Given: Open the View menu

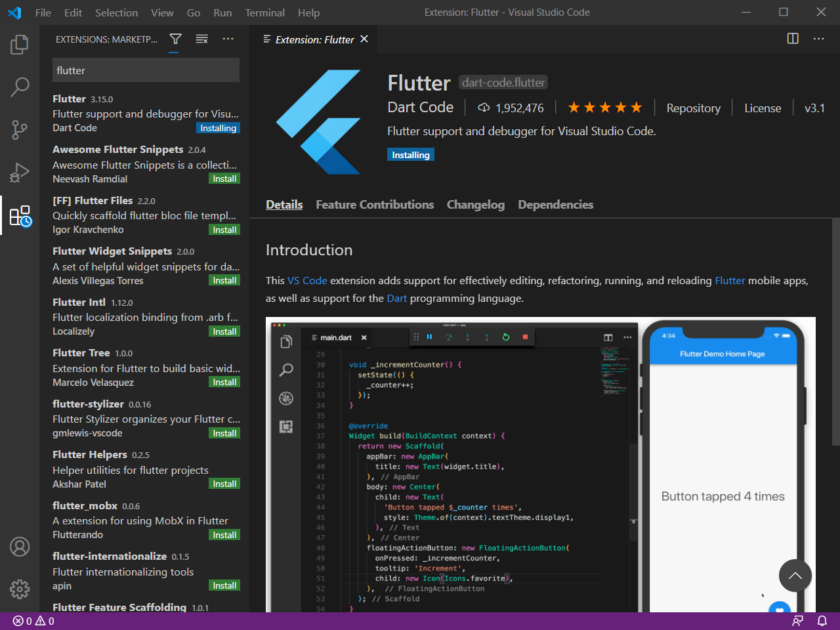Looking at the screenshot, I should pos(162,12).
